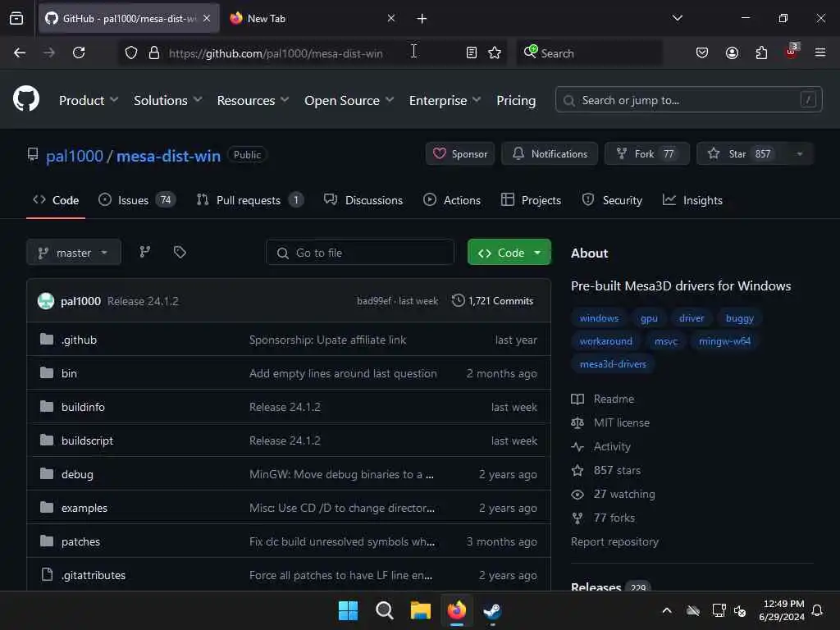The width and height of the screenshot is (840, 630).
Task: Open a new tab with the plus button
Action: [422, 19]
